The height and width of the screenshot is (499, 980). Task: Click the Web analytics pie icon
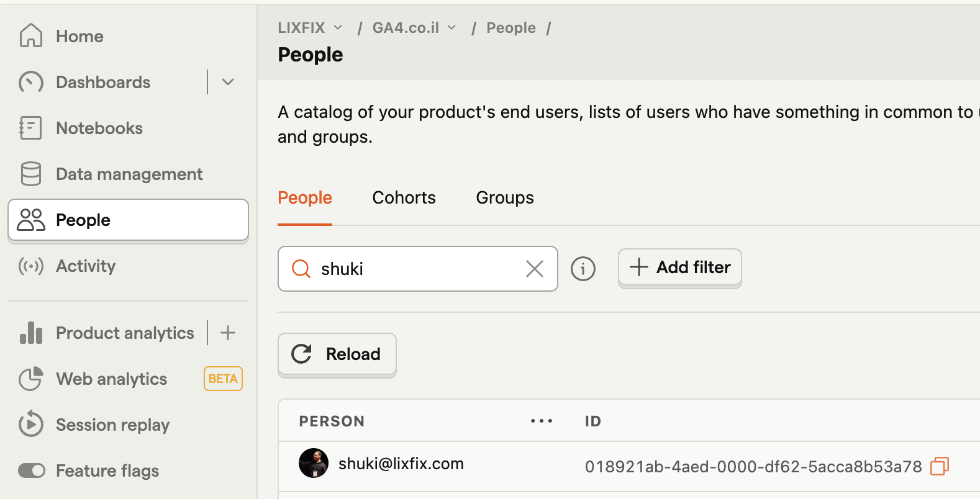pyautogui.click(x=30, y=379)
